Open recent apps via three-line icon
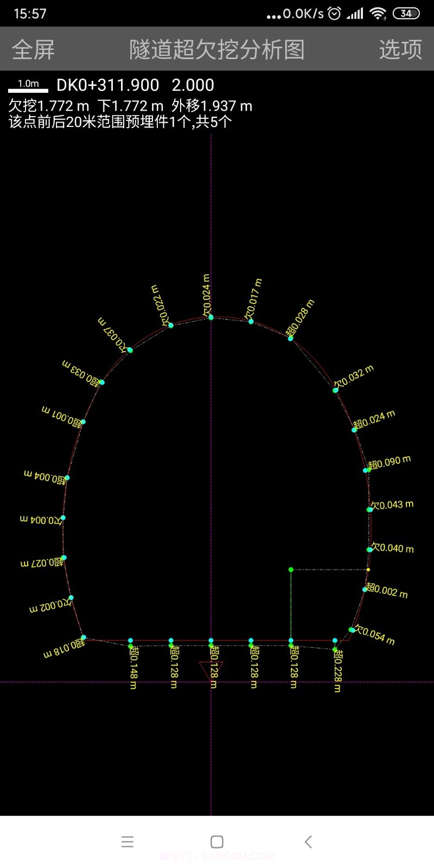Image resolution: width=434 pixels, height=868 pixels. pos(127,841)
